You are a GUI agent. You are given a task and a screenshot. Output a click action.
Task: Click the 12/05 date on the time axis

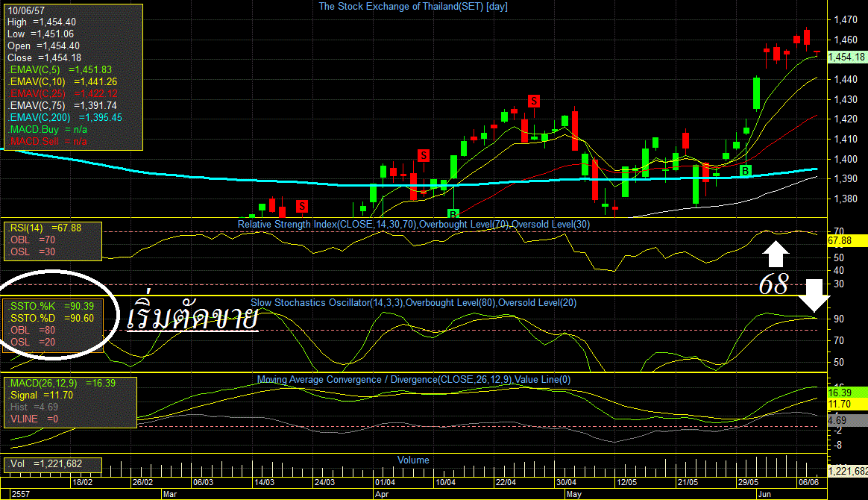tap(627, 482)
